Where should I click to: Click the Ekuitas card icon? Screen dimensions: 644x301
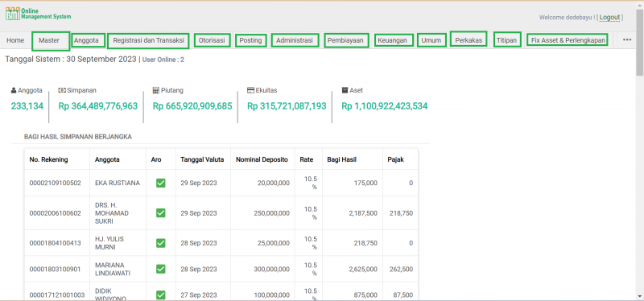click(250, 90)
